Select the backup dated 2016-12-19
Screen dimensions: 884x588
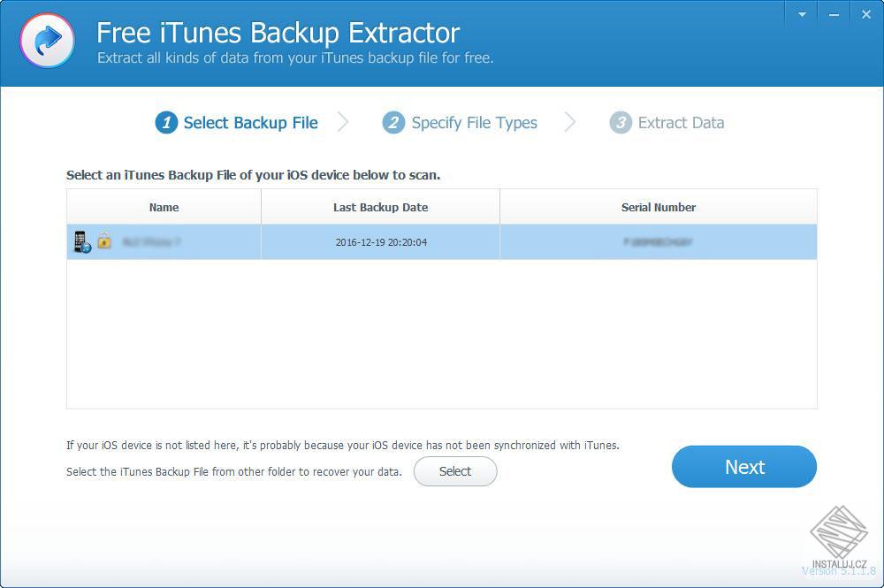click(x=380, y=241)
